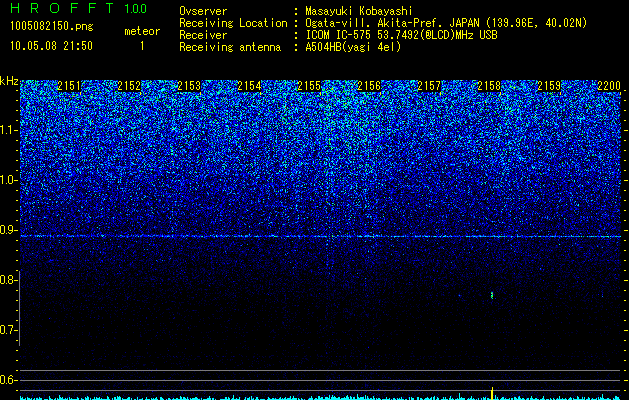Click the 'Receiving Location' field label
Screen dimensions: 629x400
coord(233,23)
